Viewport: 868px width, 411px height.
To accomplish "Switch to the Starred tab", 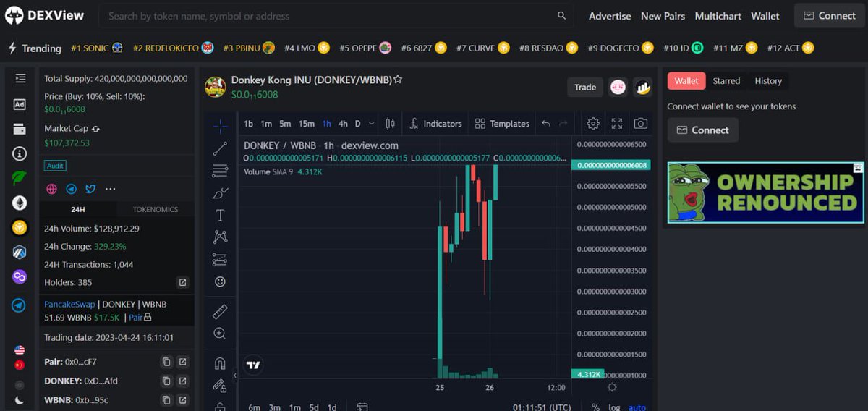I will 726,81.
